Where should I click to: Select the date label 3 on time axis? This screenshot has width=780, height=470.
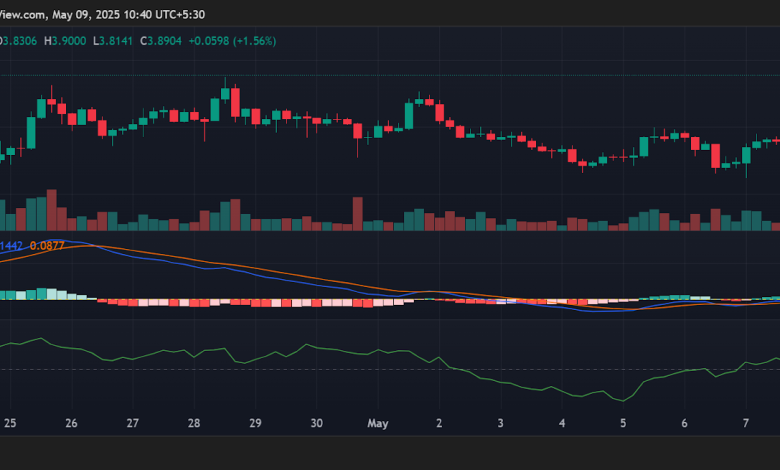(x=500, y=423)
